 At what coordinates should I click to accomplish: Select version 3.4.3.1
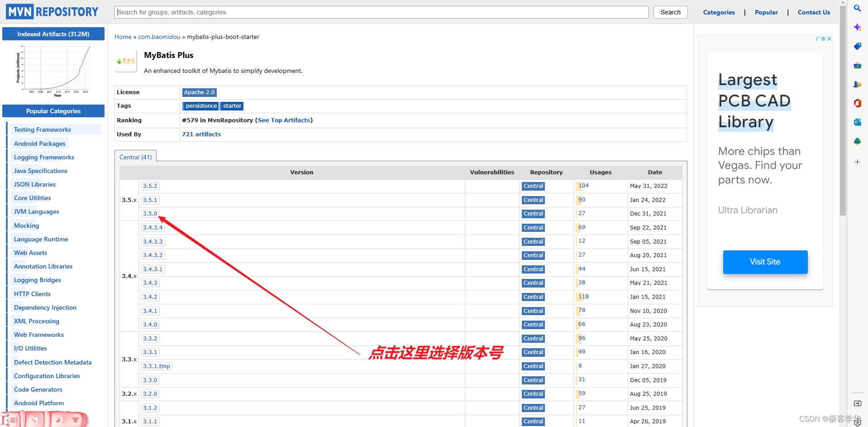pyautogui.click(x=153, y=269)
